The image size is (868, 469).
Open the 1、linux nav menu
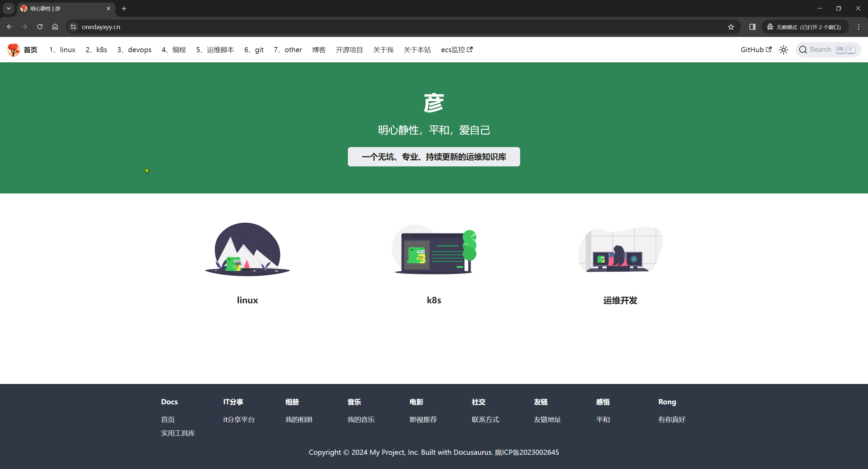pyautogui.click(x=62, y=50)
